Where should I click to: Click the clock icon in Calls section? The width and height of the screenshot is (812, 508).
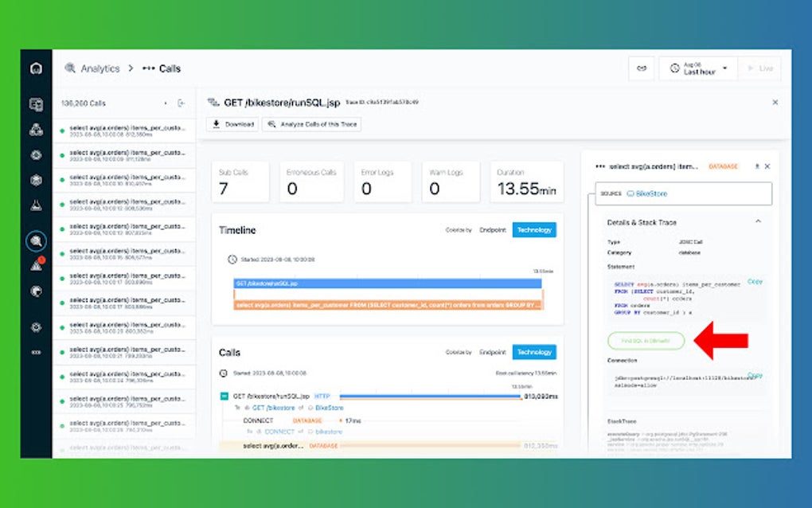(223, 373)
